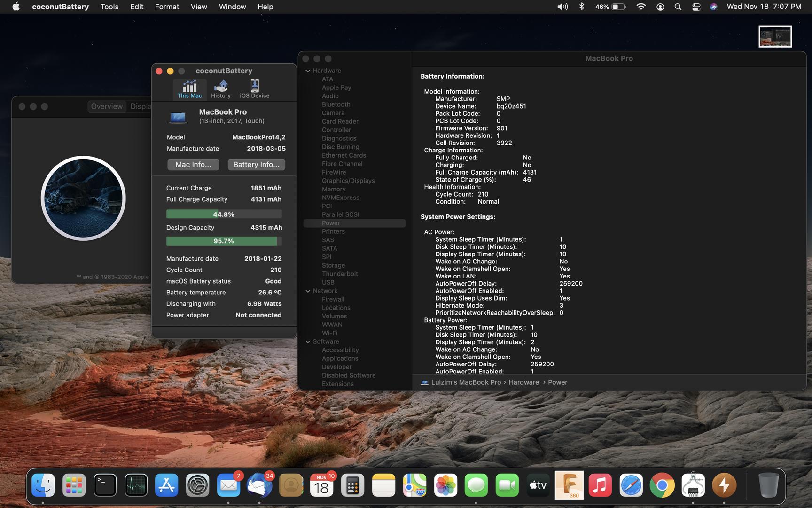Click the macOS Big Sur logo image
The width and height of the screenshot is (812, 508).
tap(83, 198)
